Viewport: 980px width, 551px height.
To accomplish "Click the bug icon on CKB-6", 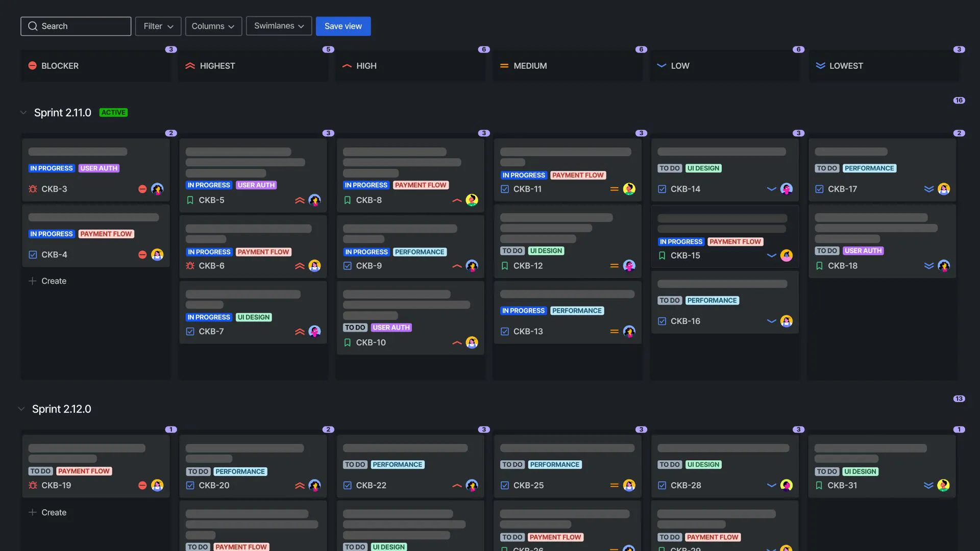I will pyautogui.click(x=190, y=266).
